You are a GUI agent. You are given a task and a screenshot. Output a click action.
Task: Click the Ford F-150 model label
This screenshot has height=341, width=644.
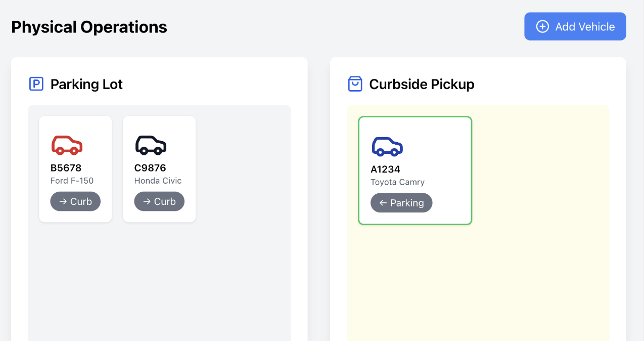(72, 181)
